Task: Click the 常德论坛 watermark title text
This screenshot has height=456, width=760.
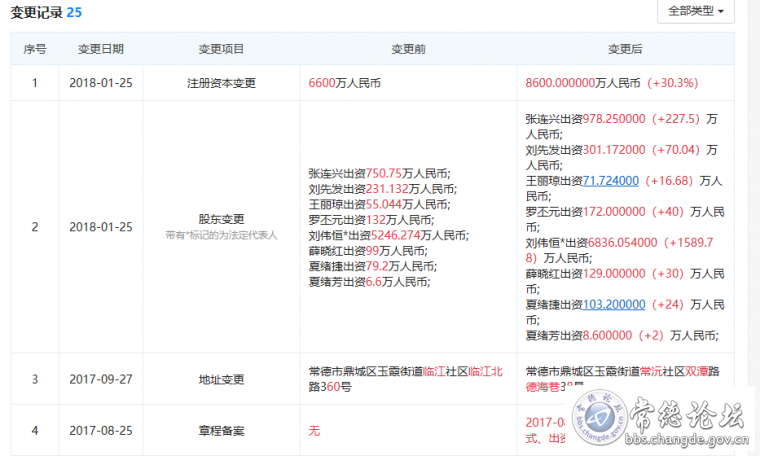Action: click(x=700, y=411)
